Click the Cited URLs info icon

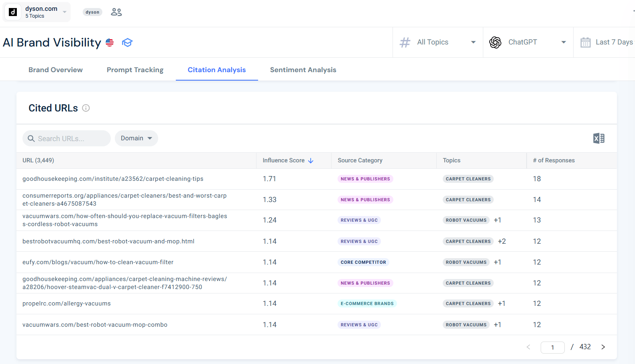[86, 108]
